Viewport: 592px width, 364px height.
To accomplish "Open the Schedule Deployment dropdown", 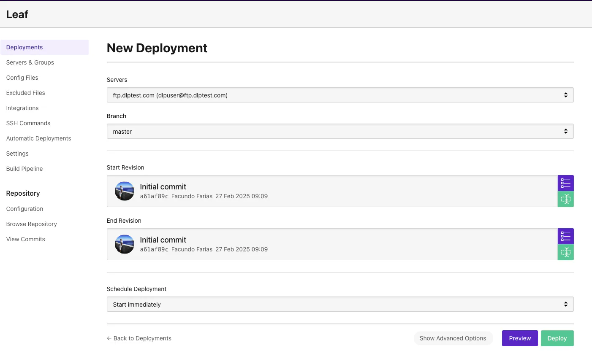I will pos(340,304).
